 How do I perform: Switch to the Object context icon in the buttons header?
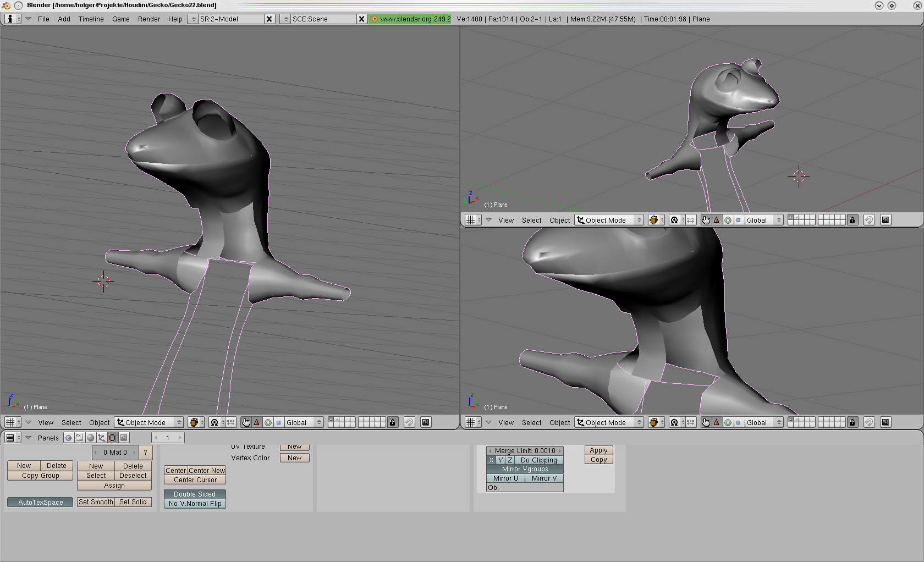pyautogui.click(x=102, y=438)
